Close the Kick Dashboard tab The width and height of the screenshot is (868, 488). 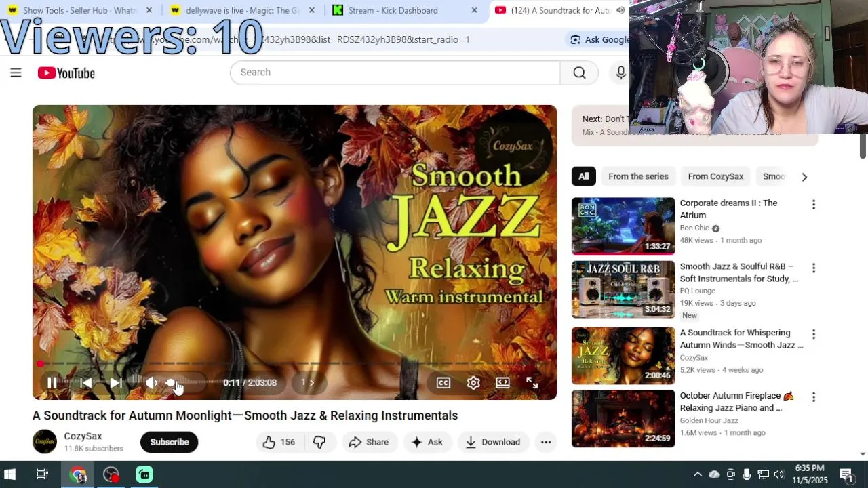(475, 10)
